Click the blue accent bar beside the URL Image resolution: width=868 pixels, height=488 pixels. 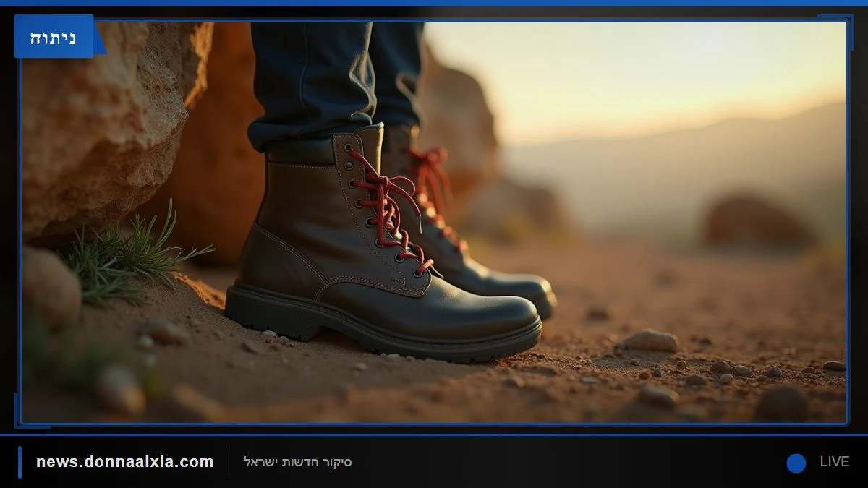[20, 462]
